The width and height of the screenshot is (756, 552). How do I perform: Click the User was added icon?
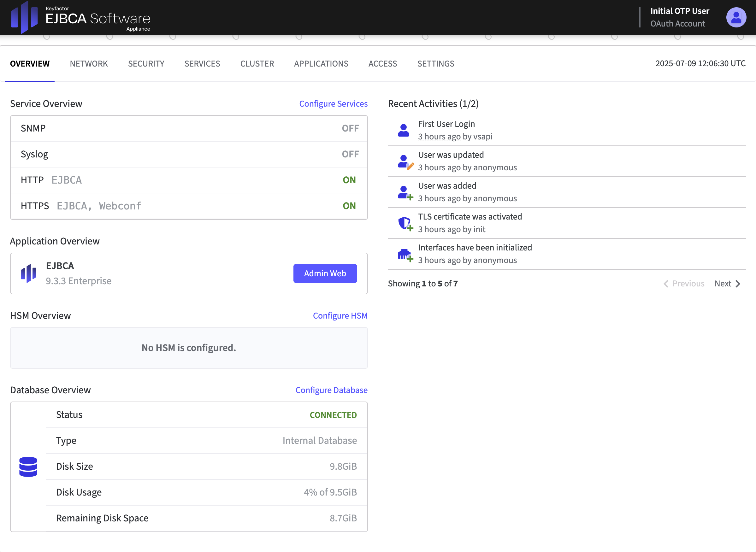point(405,193)
